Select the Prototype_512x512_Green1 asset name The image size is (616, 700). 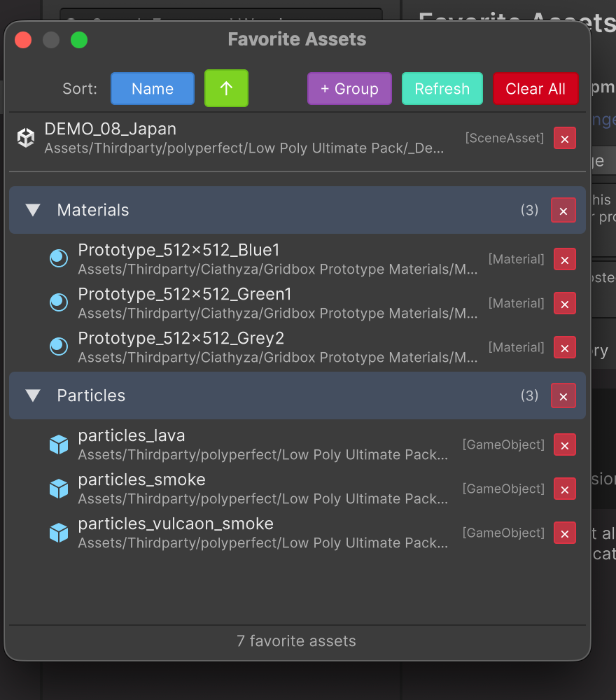185,294
